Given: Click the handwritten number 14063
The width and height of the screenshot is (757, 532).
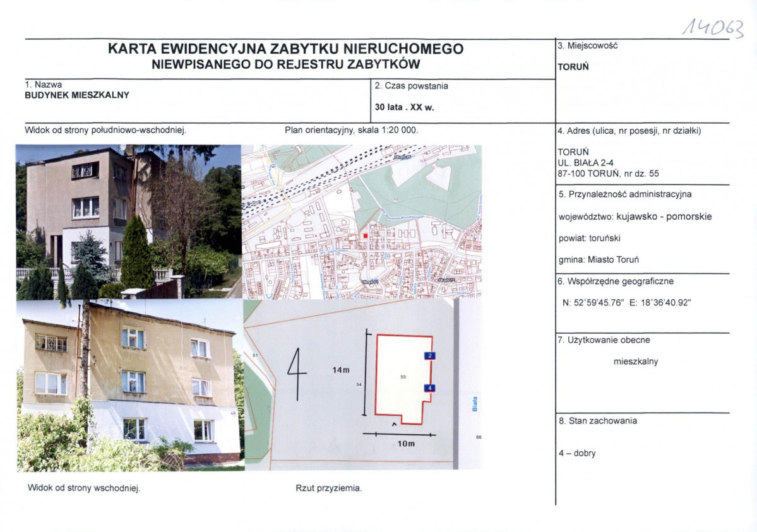Looking at the screenshot, I should (x=713, y=28).
